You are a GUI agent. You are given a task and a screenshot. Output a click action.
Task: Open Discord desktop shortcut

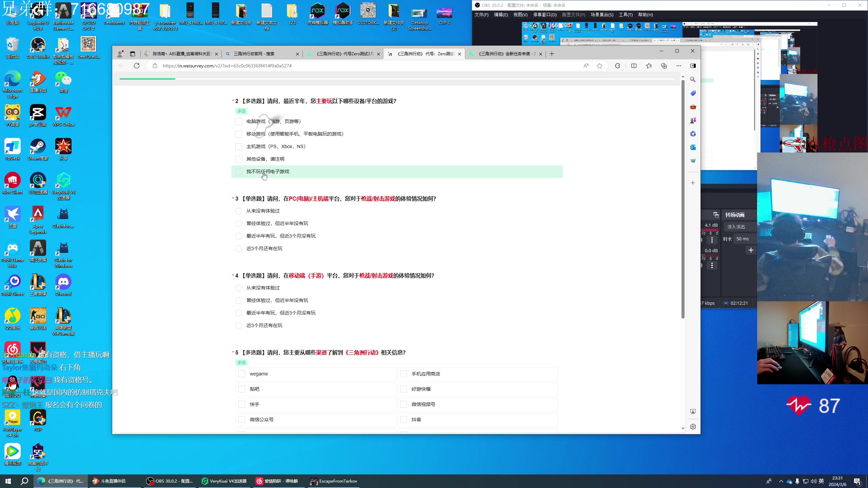pos(63,285)
